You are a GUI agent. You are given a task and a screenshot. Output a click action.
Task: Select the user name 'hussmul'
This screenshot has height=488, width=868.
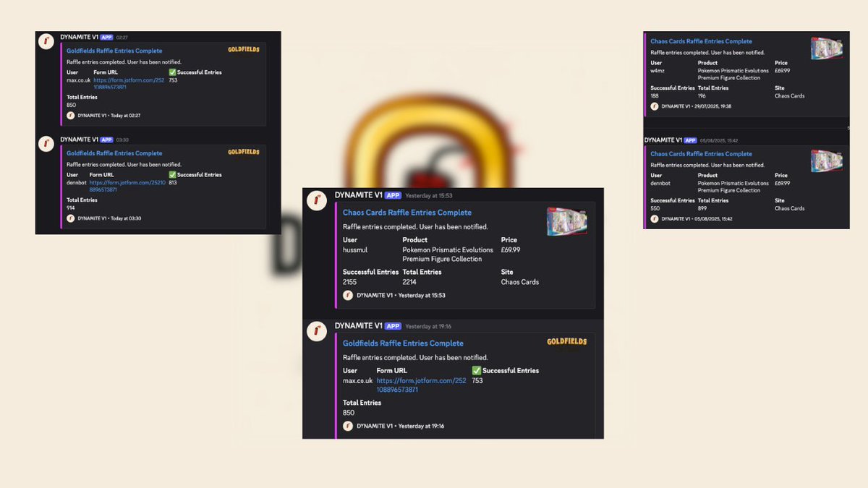tap(357, 250)
